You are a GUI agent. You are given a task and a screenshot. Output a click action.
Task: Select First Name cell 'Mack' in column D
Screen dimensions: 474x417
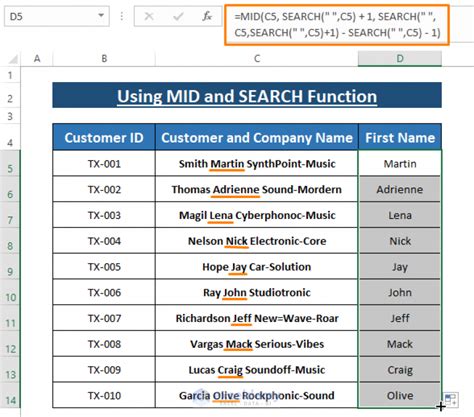pyautogui.click(x=400, y=344)
